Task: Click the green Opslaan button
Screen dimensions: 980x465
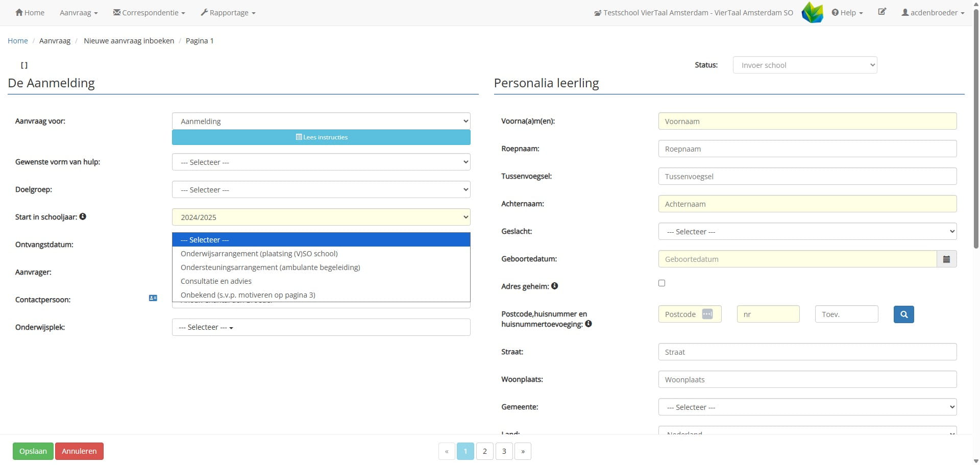Action: 33,451
